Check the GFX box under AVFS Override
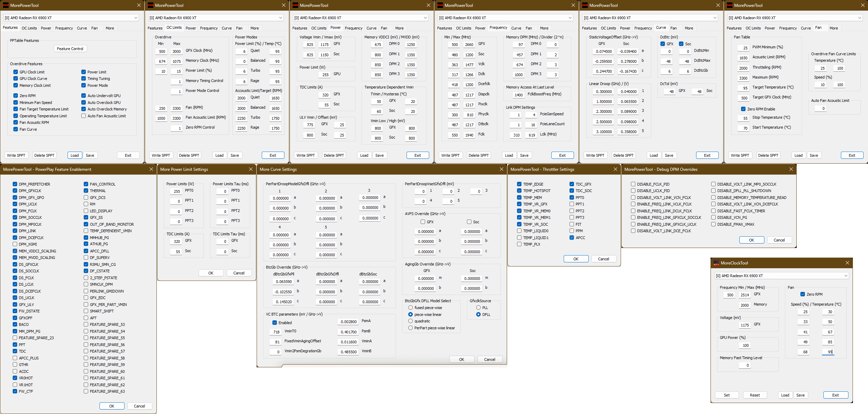The height and width of the screenshot is (414, 868). click(423, 222)
